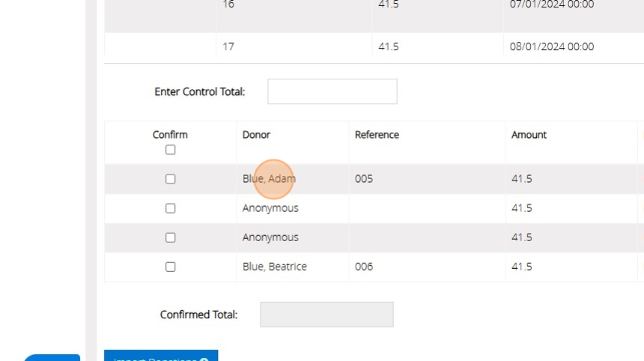Click the Amount column header
The image size is (644, 361).
(529, 135)
